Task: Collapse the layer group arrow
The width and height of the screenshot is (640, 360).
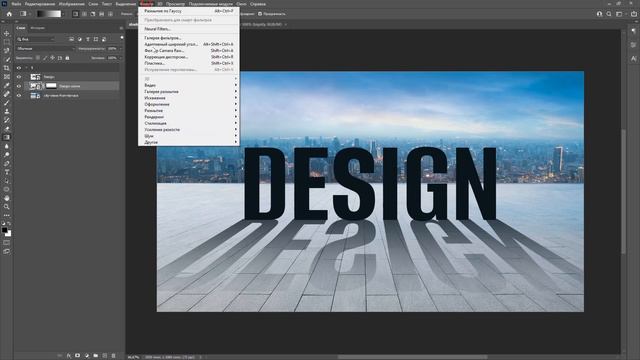Action: 27,68
